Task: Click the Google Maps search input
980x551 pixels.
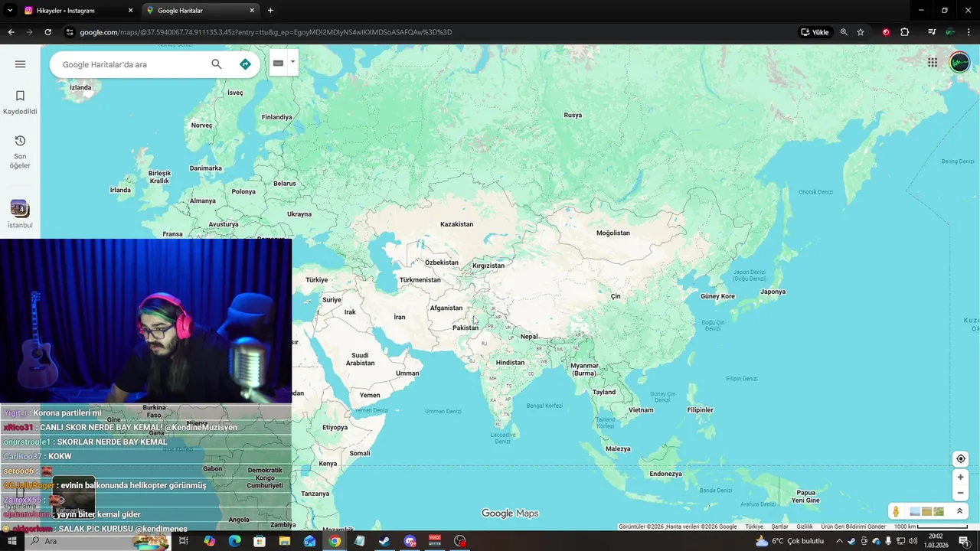Action: 132,64
